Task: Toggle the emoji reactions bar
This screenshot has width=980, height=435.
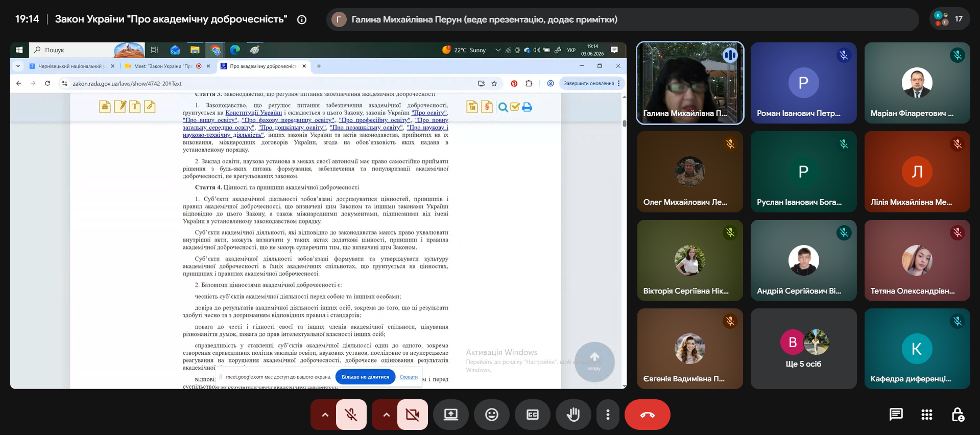Action: pyautogui.click(x=492, y=415)
